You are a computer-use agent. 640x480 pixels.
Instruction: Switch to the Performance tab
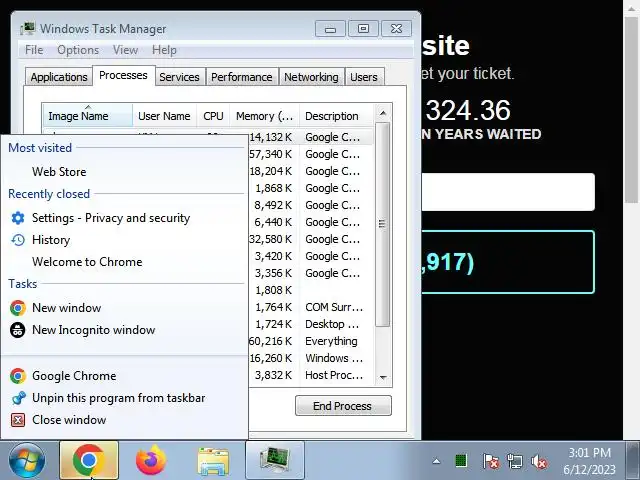click(242, 77)
